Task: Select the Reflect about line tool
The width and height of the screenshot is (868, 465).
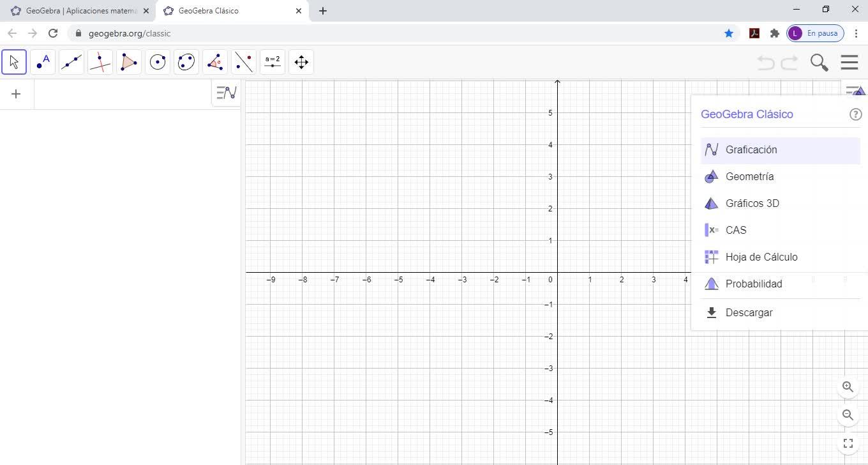Action: pyautogui.click(x=244, y=62)
